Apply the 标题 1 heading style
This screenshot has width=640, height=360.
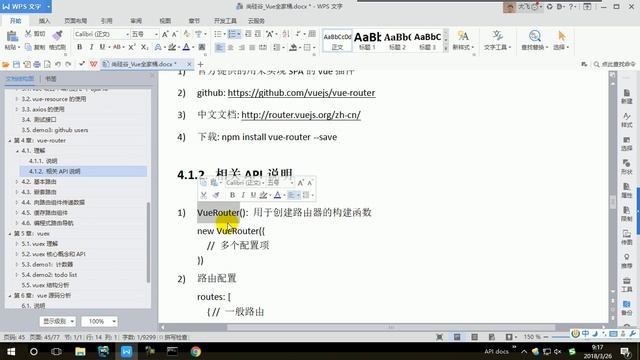[x=367, y=40]
